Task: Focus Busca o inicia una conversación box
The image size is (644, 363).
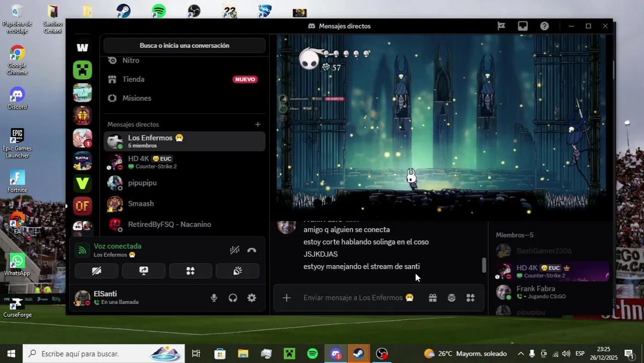Action: pyautogui.click(x=184, y=45)
